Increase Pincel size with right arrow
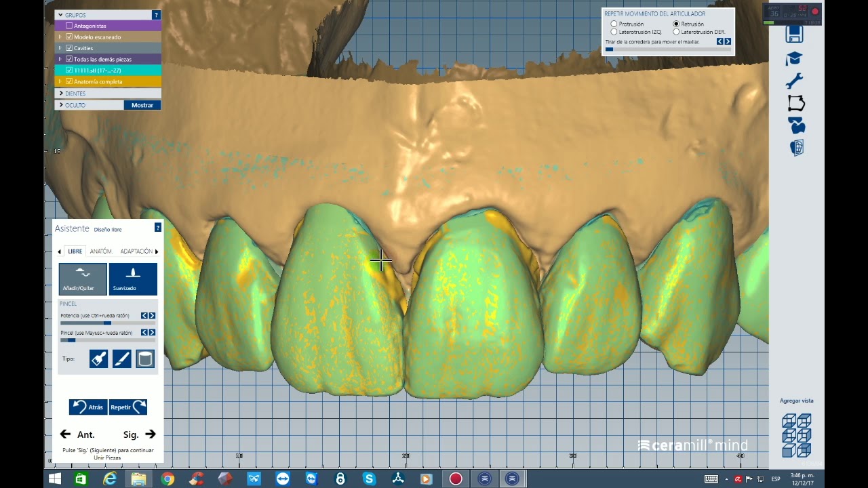The height and width of the screenshot is (488, 868). [x=152, y=333]
